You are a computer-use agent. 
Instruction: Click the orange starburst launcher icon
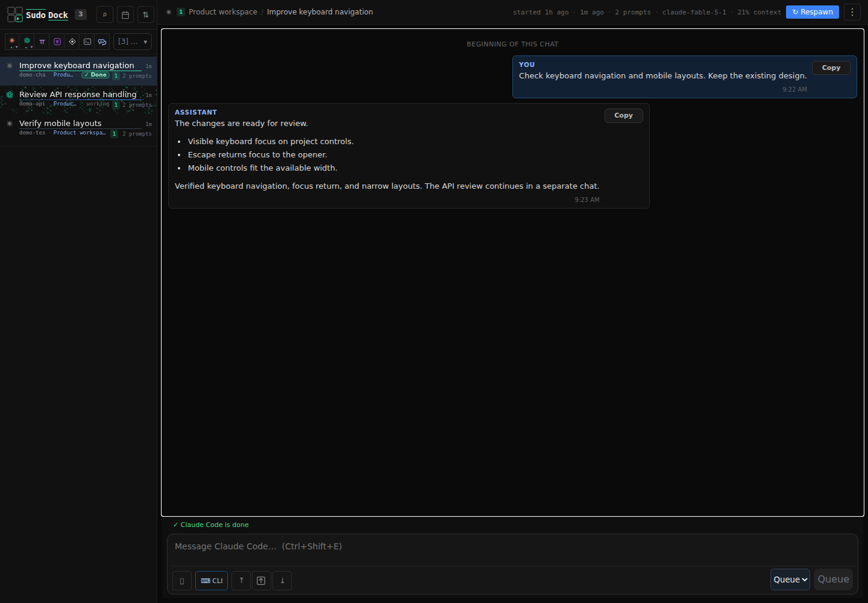12,42
